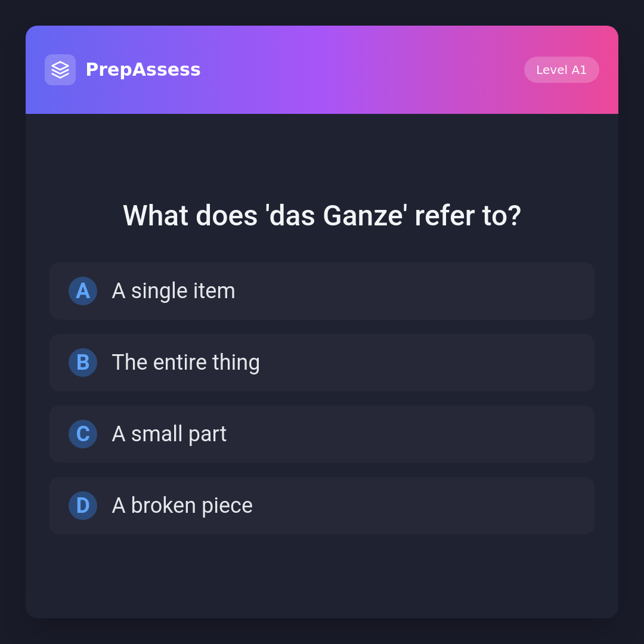Click the 'das Ganze' question heading

[322, 216]
